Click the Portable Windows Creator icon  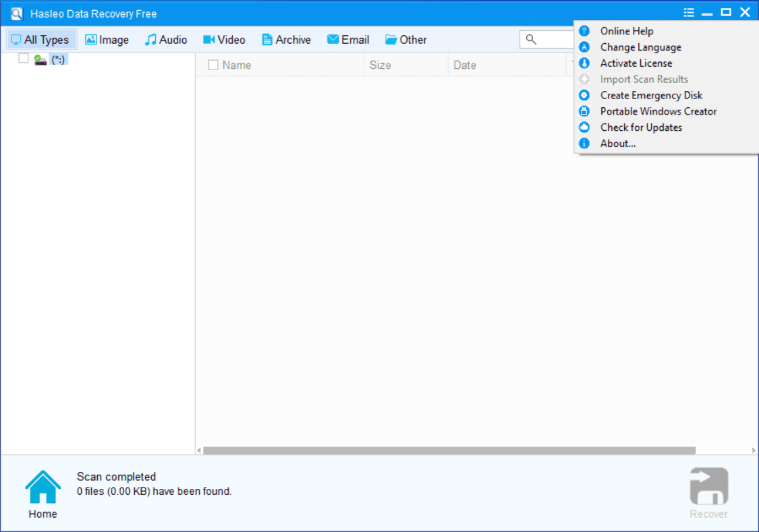pyautogui.click(x=584, y=111)
